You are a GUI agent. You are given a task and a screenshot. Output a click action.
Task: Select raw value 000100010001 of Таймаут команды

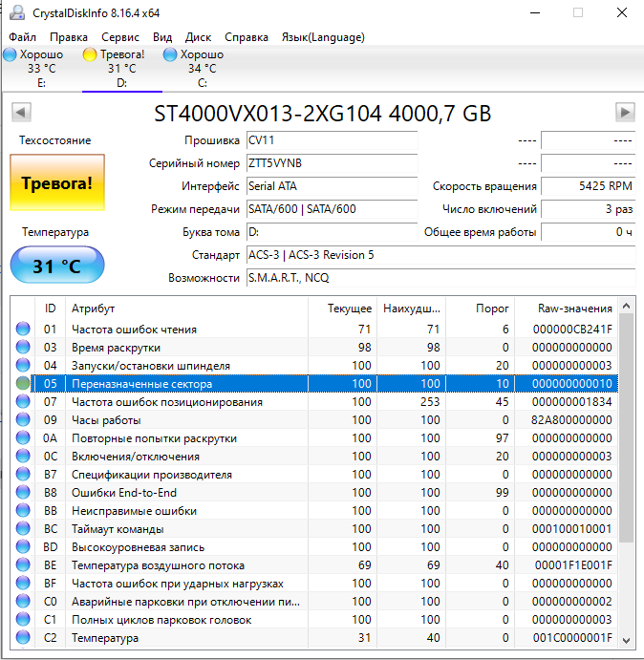[571, 529]
